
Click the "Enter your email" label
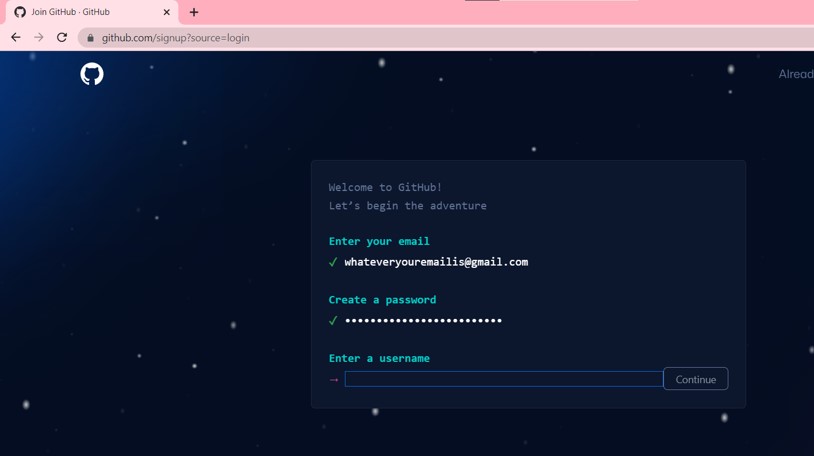click(x=379, y=241)
